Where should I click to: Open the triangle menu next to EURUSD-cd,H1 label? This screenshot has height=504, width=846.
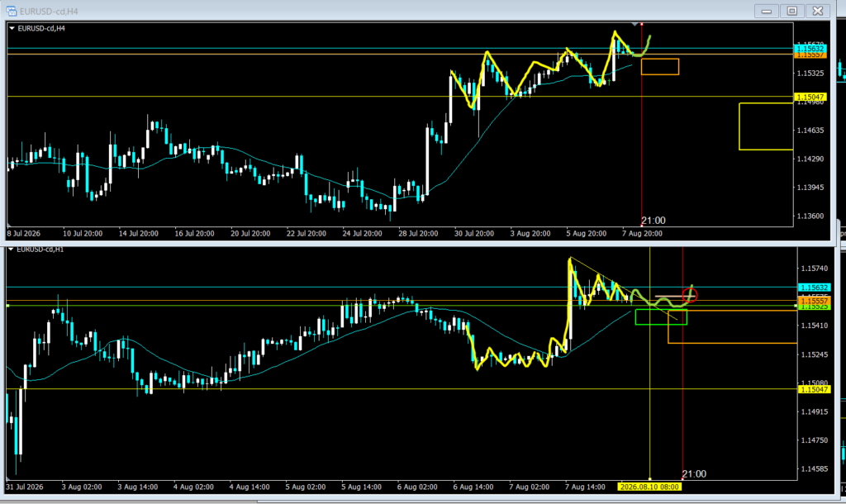(x=11, y=250)
